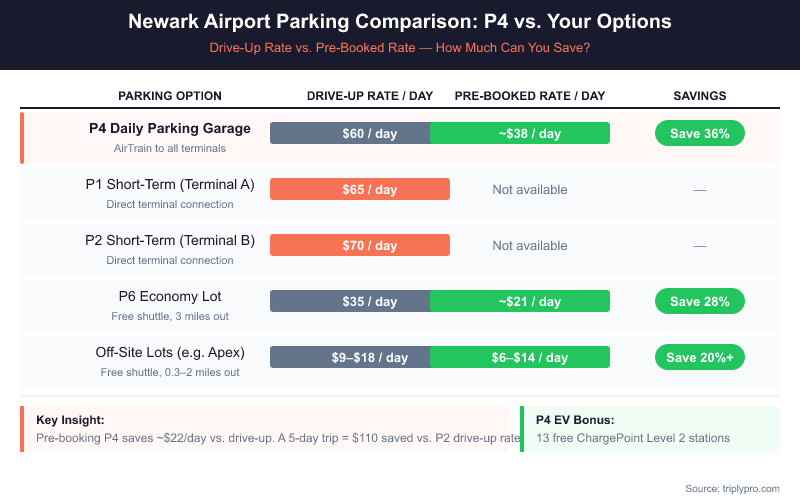Select the gray "$60 / day" drive-up bar
This screenshot has height=500, width=800.
(x=350, y=134)
